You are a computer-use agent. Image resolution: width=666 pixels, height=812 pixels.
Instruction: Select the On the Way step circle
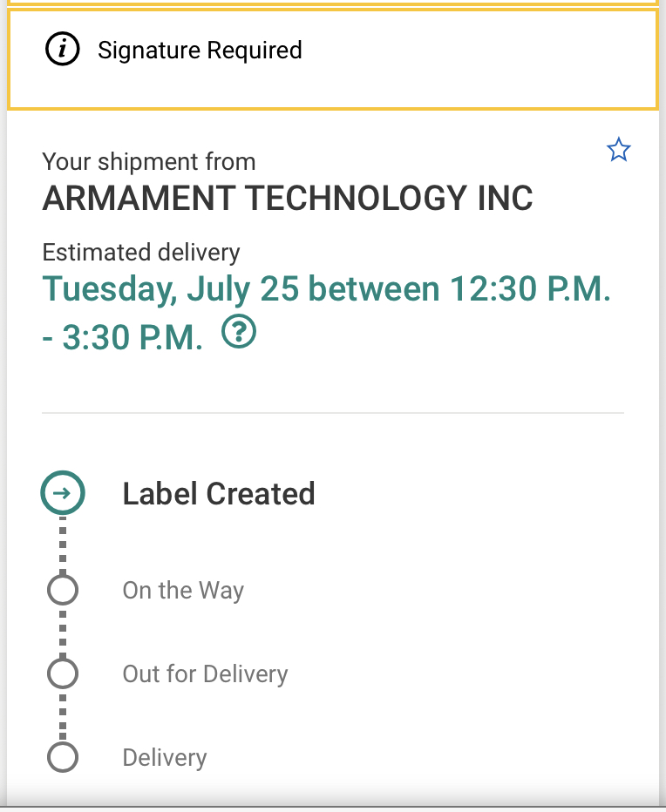[62, 590]
